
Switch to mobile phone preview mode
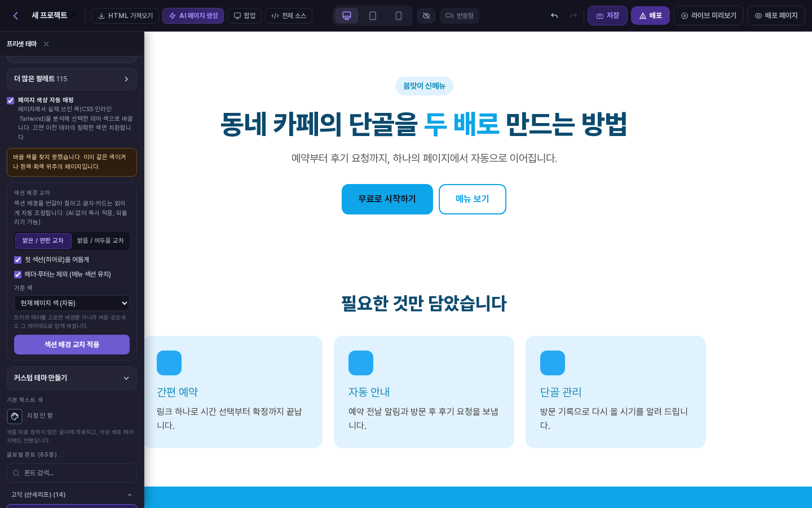click(x=399, y=16)
